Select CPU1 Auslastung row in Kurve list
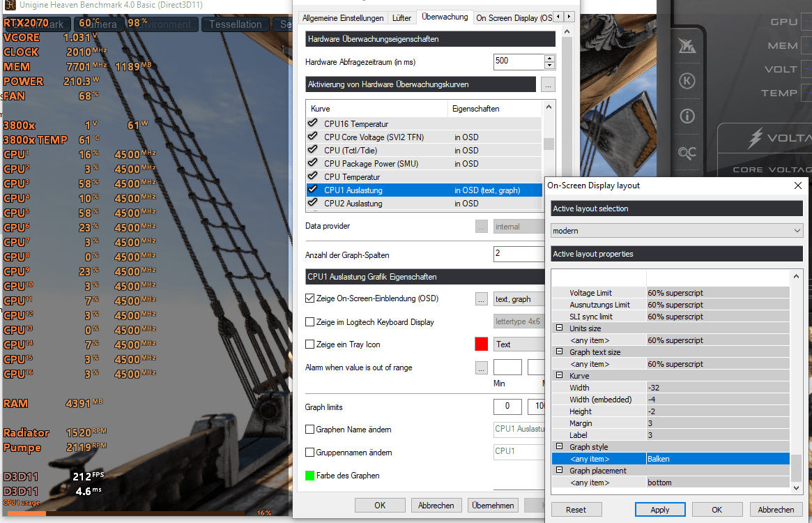Image resolution: width=812 pixels, height=523 pixels. [424, 190]
